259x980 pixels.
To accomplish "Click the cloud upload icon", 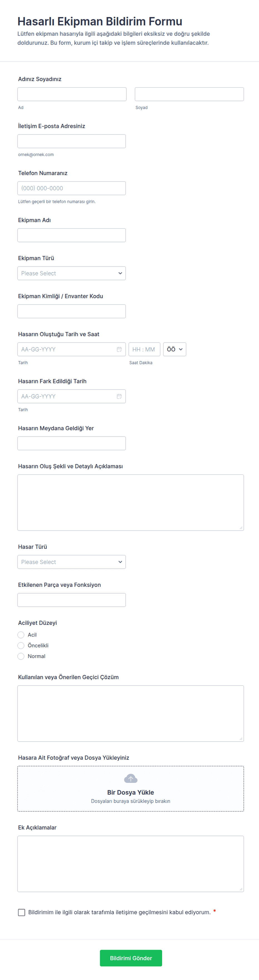I will click(x=131, y=778).
